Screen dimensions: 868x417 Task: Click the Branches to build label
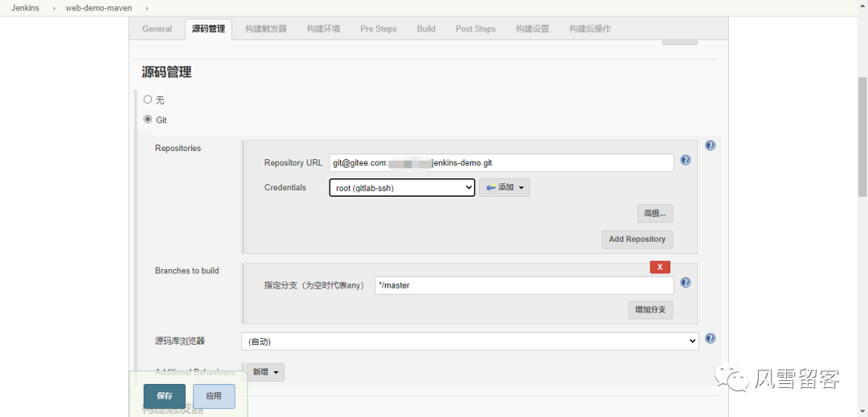186,271
